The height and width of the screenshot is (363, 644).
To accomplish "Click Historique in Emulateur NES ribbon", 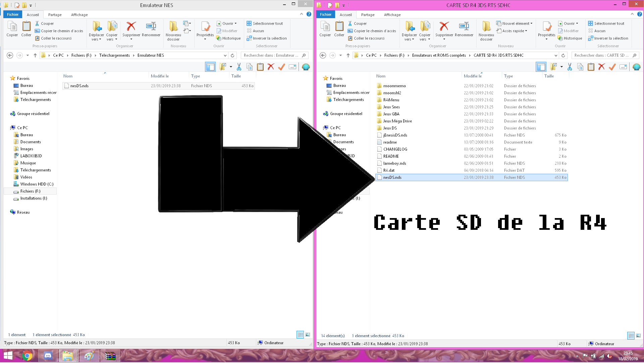I will (228, 38).
